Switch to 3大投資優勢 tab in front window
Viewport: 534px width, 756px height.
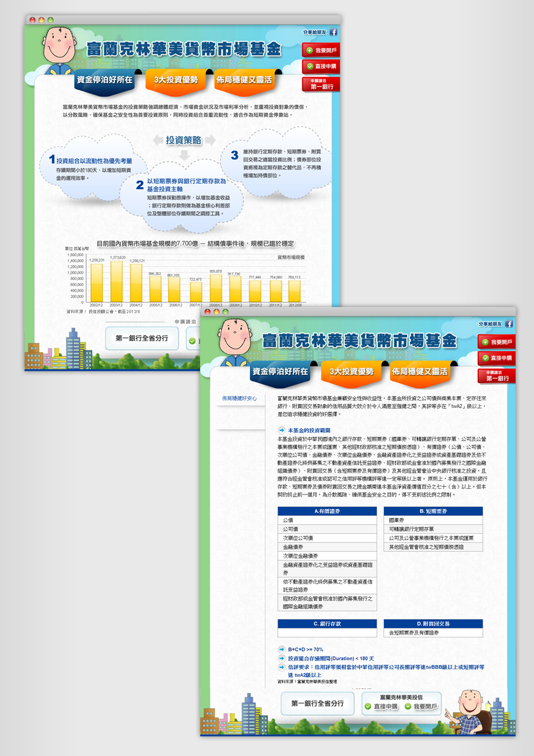[x=351, y=372]
